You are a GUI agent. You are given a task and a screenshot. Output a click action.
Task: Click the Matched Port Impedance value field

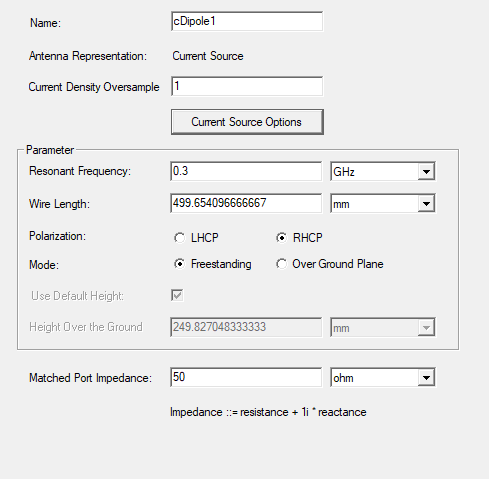(246, 377)
